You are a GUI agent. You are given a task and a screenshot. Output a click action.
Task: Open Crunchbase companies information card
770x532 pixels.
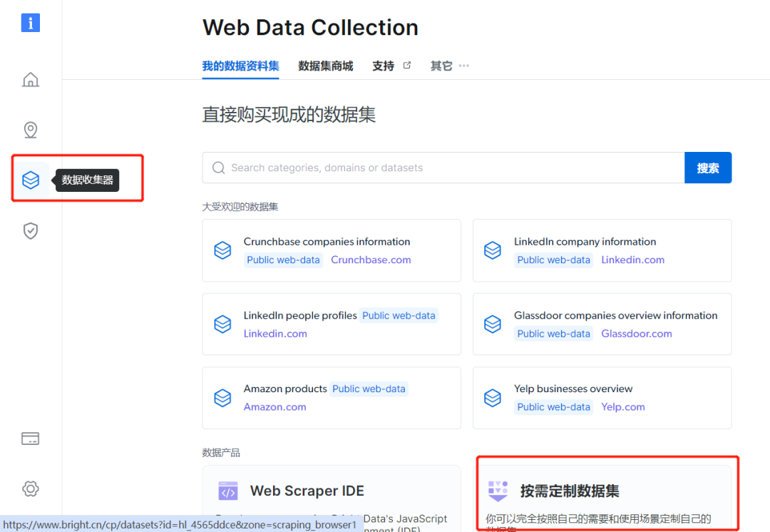(332, 250)
